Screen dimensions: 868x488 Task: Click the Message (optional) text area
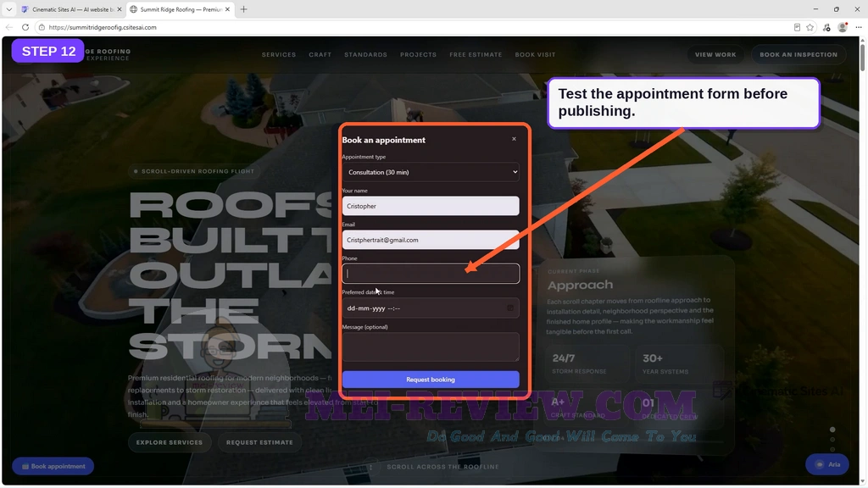[431, 347]
